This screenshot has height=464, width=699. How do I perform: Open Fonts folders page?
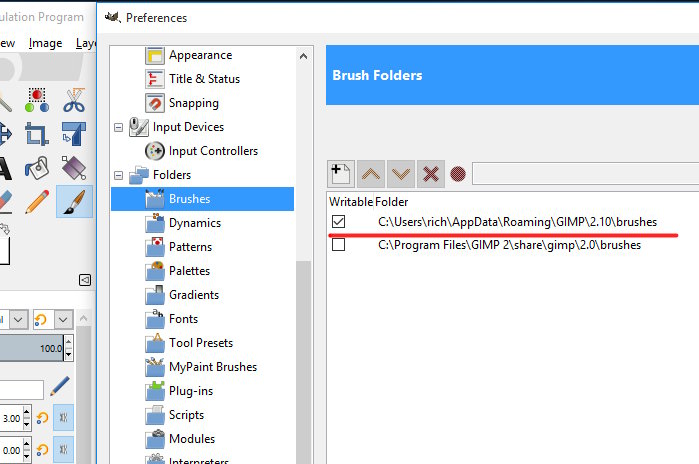(183, 319)
